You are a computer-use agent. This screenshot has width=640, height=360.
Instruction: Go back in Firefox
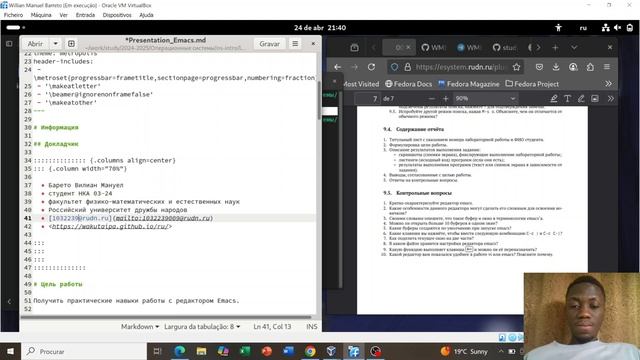point(337,67)
